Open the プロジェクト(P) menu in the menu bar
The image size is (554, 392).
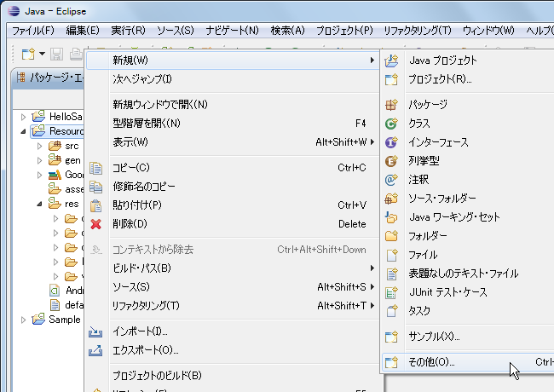click(x=344, y=31)
